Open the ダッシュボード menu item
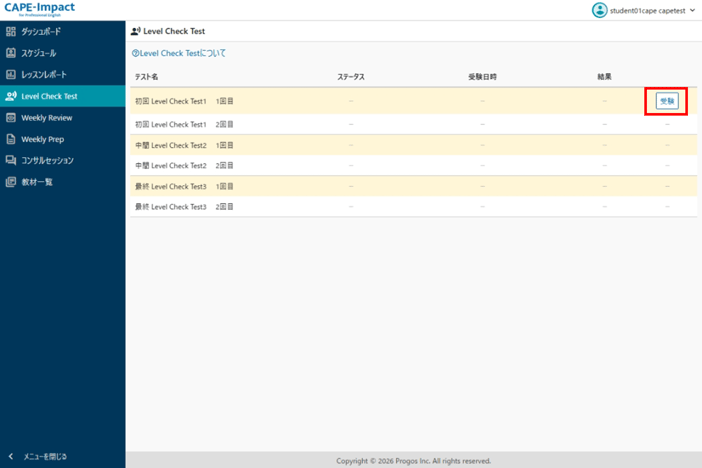The image size is (702, 468). tap(41, 32)
